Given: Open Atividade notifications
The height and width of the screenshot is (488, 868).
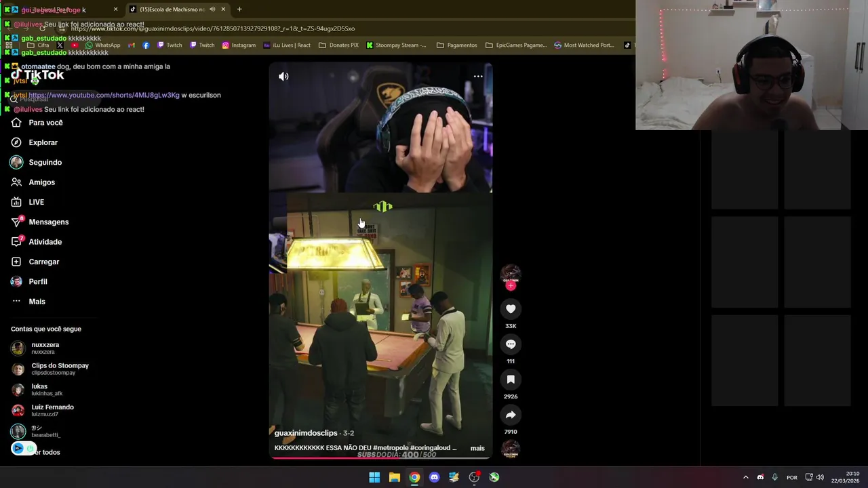Looking at the screenshot, I should click(37, 242).
